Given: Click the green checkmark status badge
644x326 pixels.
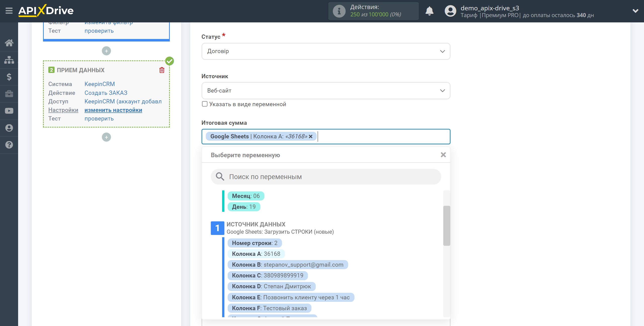Looking at the screenshot, I should tap(170, 61).
